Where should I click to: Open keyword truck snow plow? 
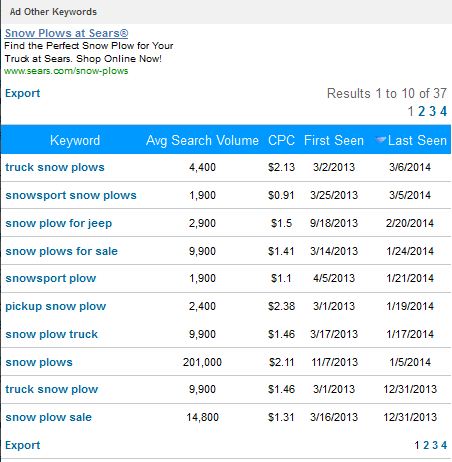pyautogui.click(x=52, y=389)
